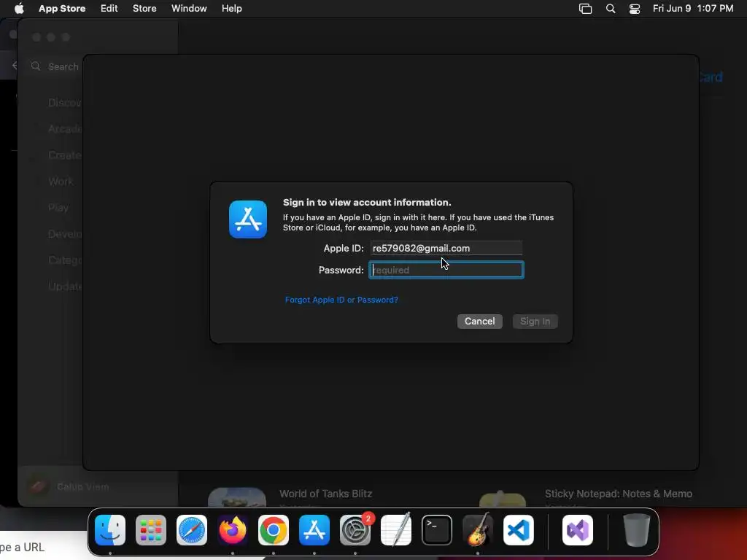This screenshot has height=560, width=747.
Task: Click the account name at sidebar bottom
Action: click(x=83, y=486)
